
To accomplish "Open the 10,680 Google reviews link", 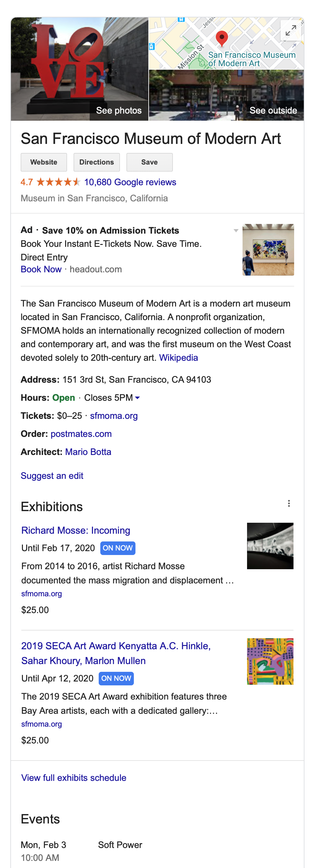I will coord(130,182).
